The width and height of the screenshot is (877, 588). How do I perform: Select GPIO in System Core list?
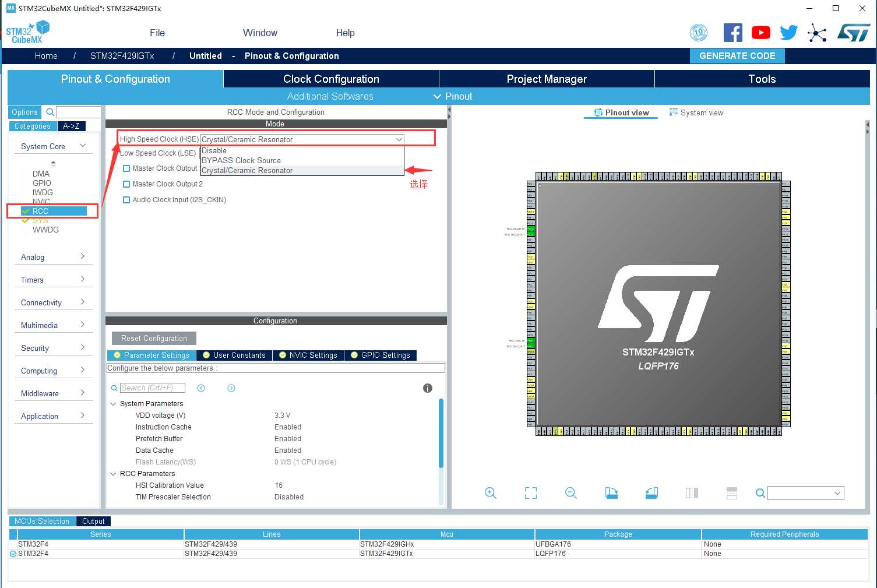coord(42,183)
